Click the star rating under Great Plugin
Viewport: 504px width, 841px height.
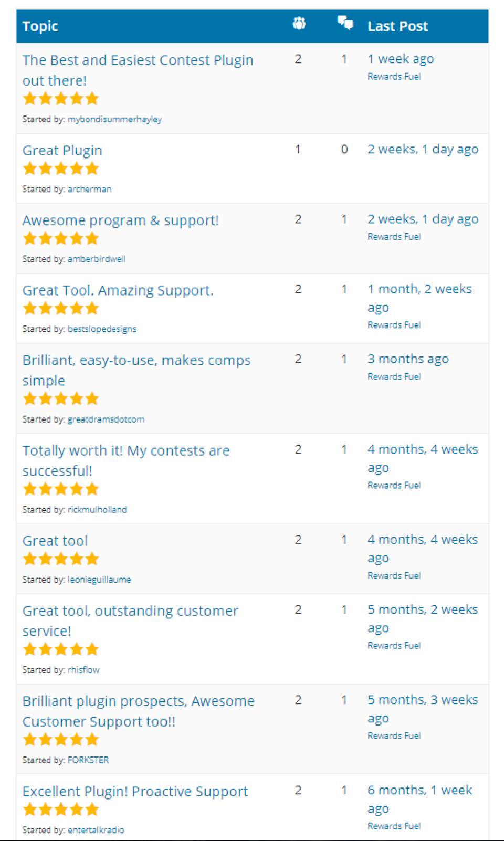60,169
